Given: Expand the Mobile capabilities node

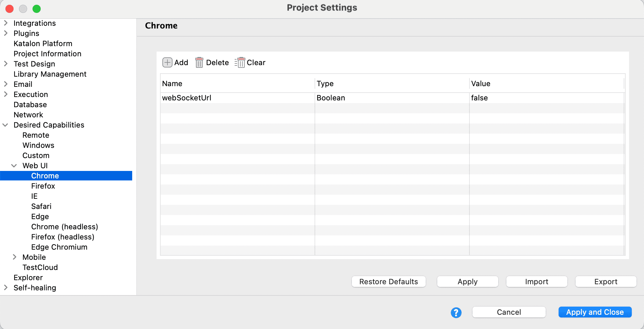Looking at the screenshot, I should pos(15,257).
